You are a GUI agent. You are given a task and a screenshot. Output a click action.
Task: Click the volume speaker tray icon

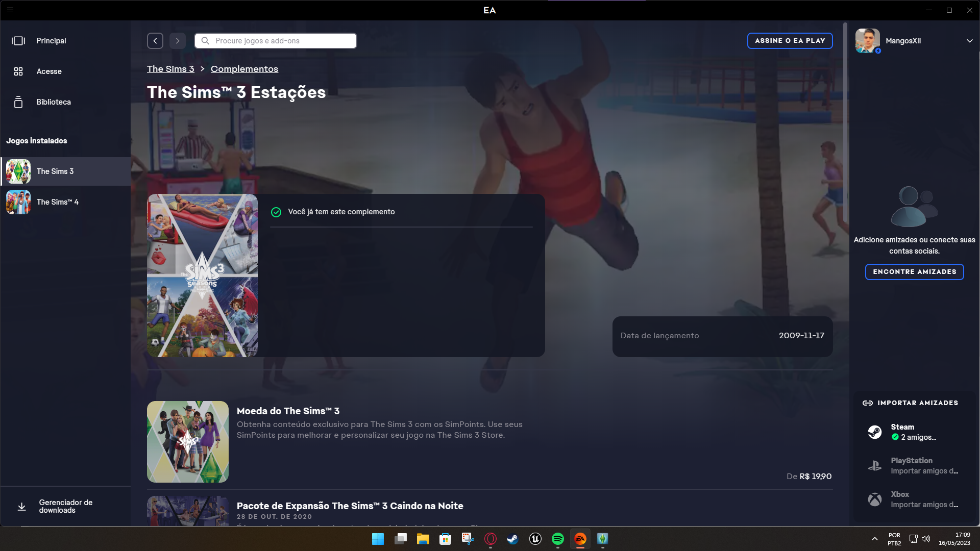pos(926,539)
